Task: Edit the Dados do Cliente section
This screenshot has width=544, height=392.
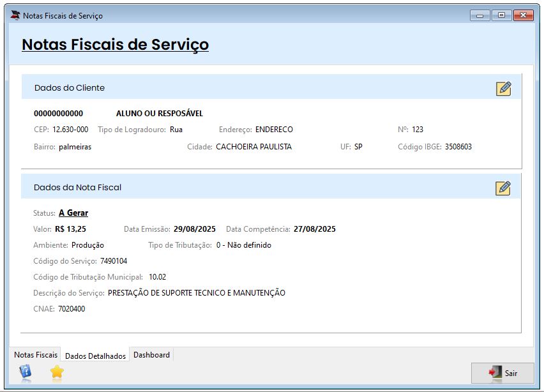Action: 503,88
